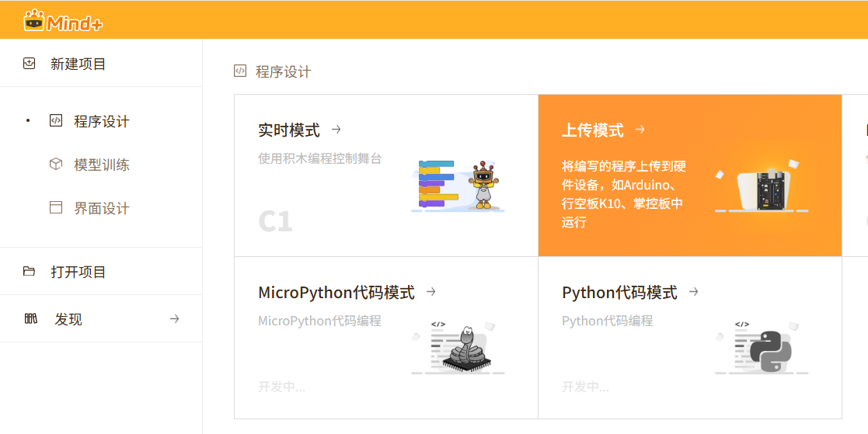
Task: Expand 发现 using its arrow
Action: (175, 318)
